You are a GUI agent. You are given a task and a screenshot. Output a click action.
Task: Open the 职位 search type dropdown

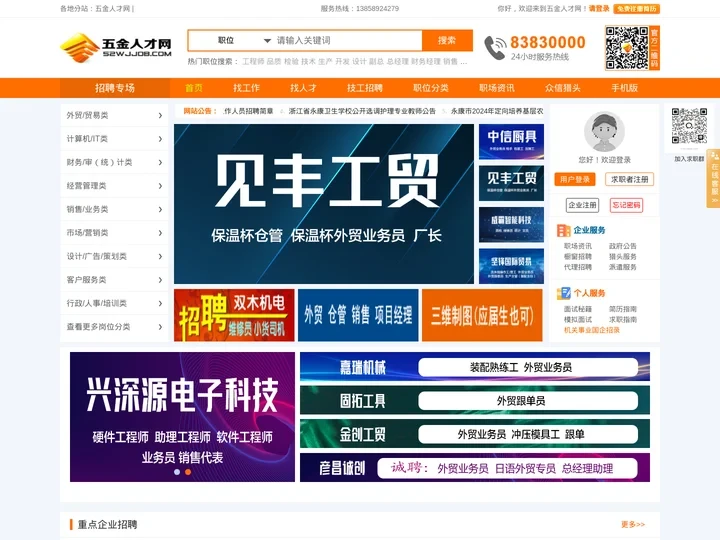231,40
